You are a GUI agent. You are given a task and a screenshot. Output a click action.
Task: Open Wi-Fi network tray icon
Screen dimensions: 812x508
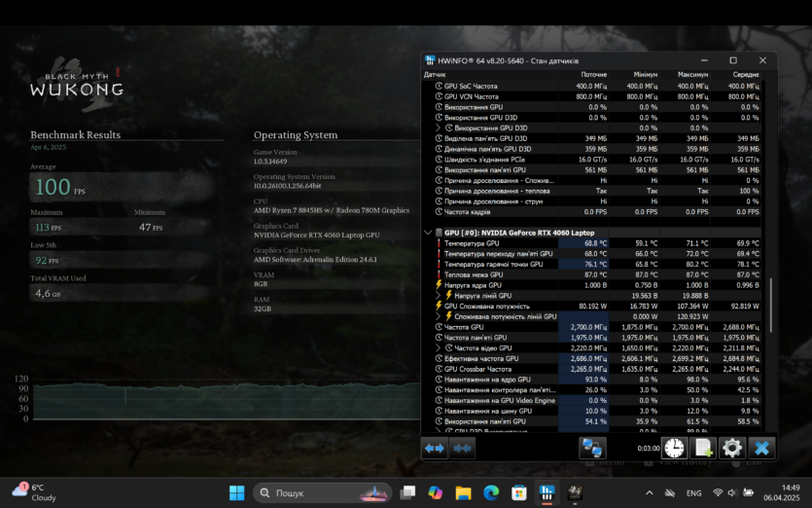pos(718,493)
